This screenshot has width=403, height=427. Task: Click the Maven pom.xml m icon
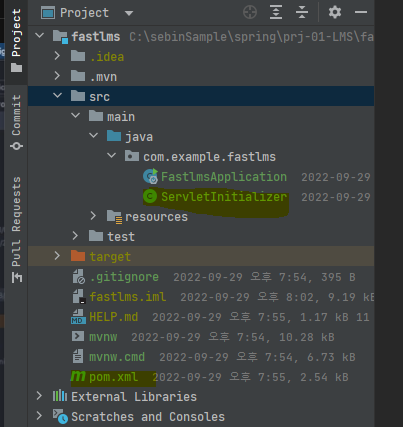pyautogui.click(x=78, y=376)
